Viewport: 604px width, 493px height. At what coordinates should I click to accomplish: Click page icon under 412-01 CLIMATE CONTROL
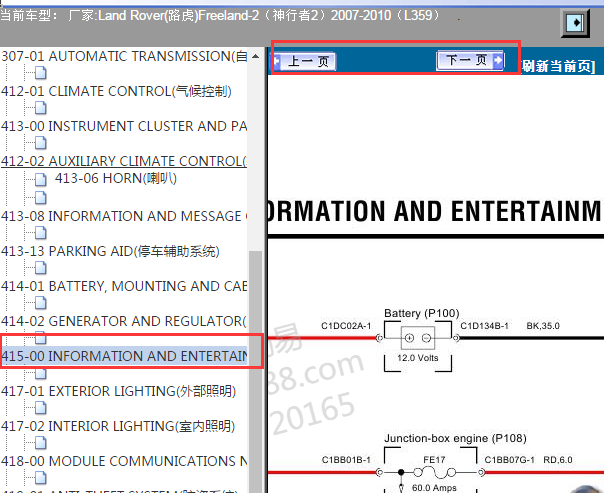(x=40, y=108)
